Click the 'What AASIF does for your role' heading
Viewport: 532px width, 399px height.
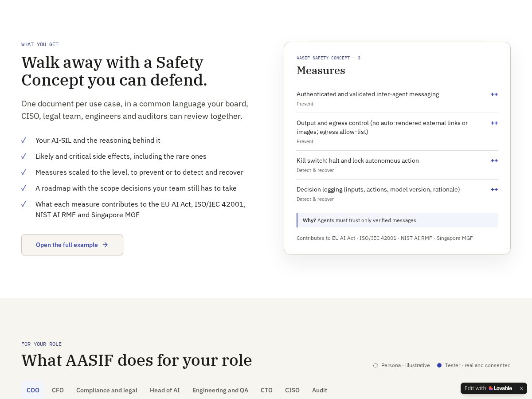tap(137, 360)
